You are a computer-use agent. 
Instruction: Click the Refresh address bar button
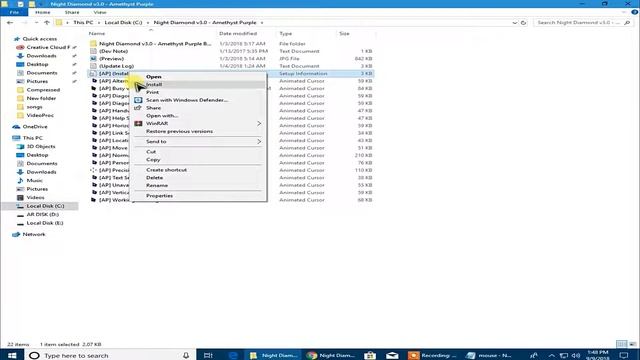524,23
